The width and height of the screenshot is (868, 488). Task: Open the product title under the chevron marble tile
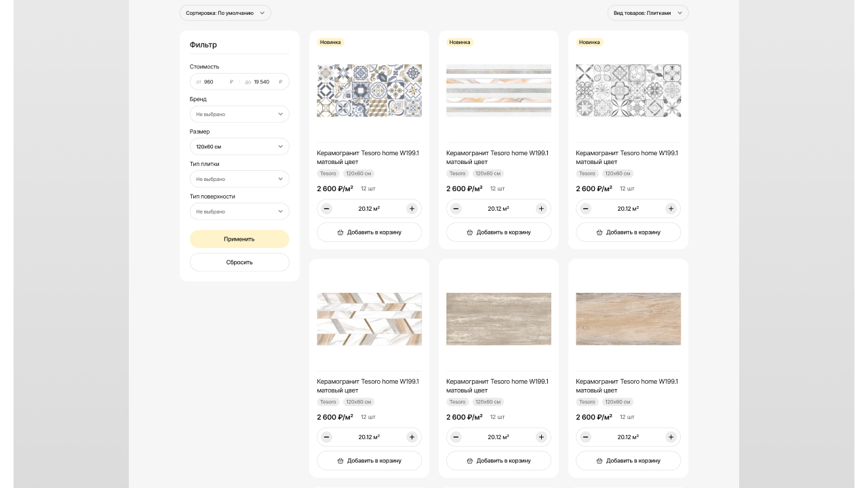pyautogui.click(x=368, y=386)
